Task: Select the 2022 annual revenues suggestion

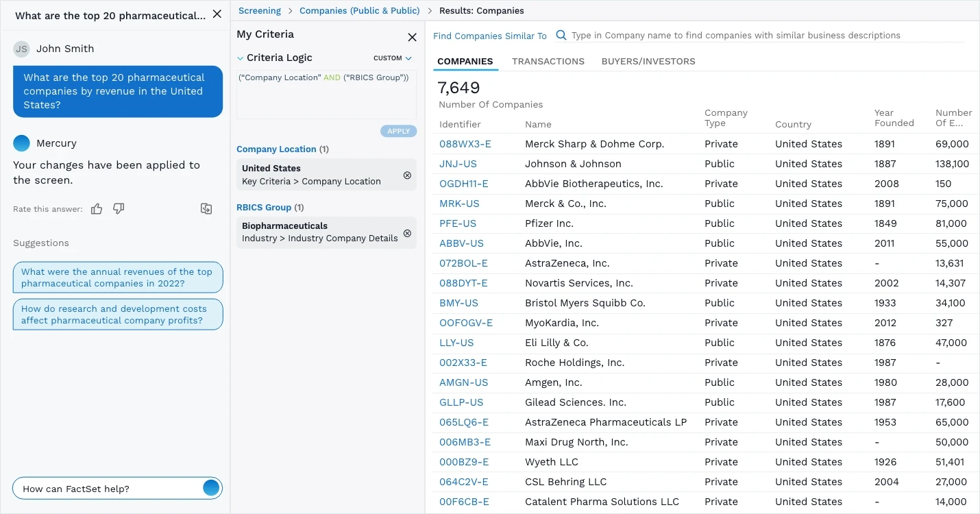Action: coord(117,277)
